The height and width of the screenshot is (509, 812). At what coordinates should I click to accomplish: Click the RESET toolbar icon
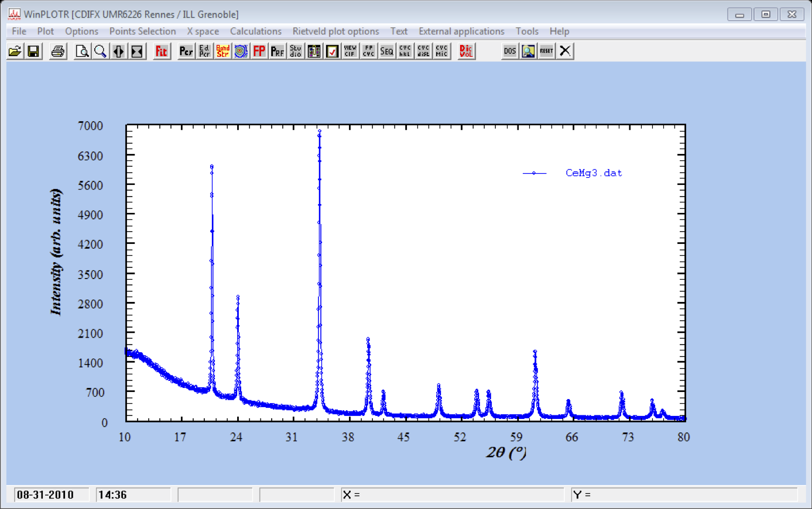click(x=546, y=51)
